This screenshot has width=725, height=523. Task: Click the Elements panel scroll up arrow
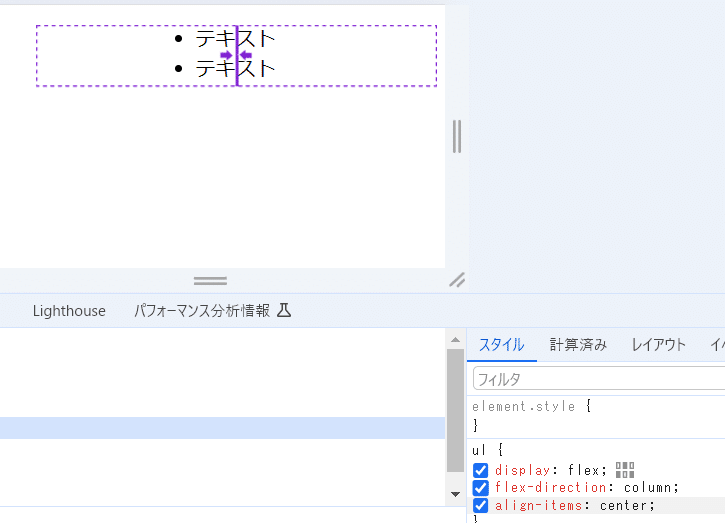click(455, 340)
